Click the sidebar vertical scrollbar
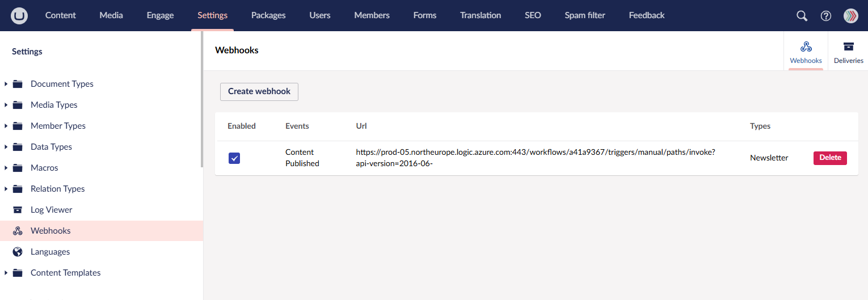This screenshot has height=300, width=868. pos(202,99)
